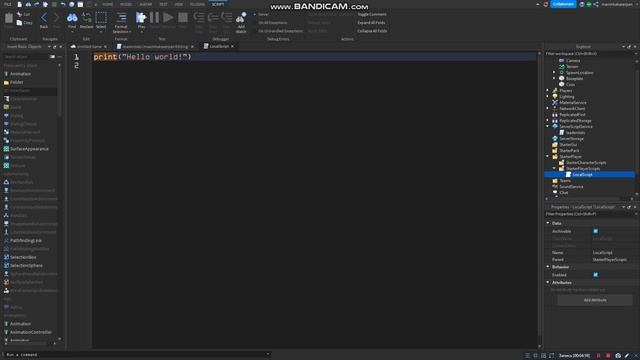The width and height of the screenshot is (640, 360).
Task: Expand the ReplicatedStorage tree node
Action: coord(548,120)
